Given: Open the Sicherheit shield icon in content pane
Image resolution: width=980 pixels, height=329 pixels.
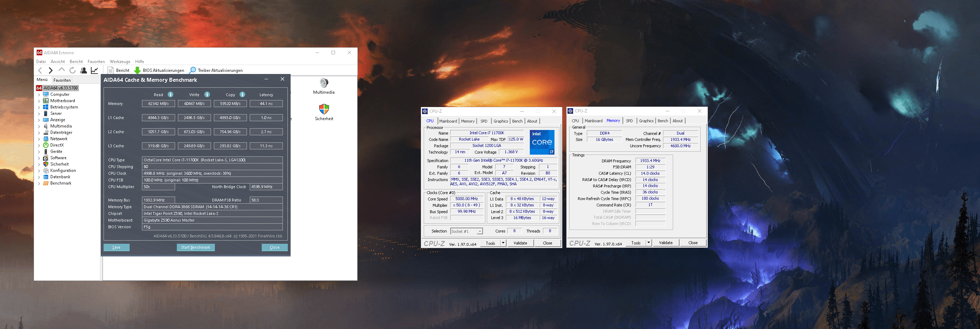Looking at the screenshot, I should point(324,112).
